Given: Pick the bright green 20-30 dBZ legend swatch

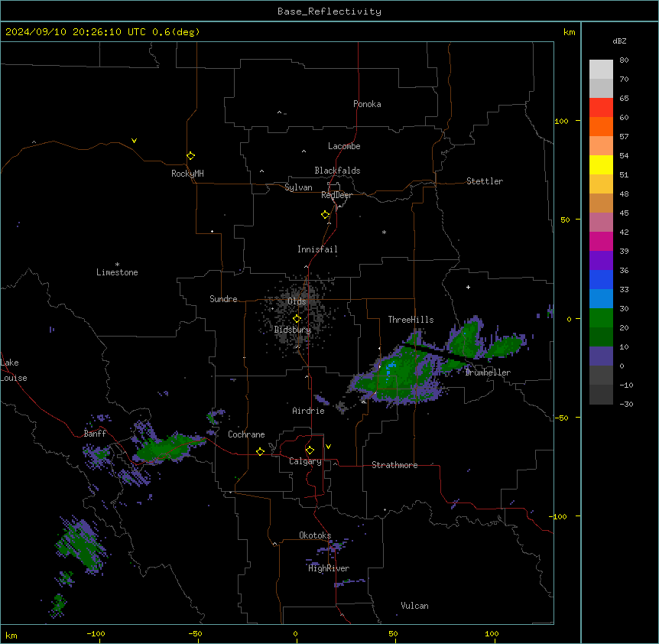Looking at the screenshot, I should pyautogui.click(x=601, y=318).
